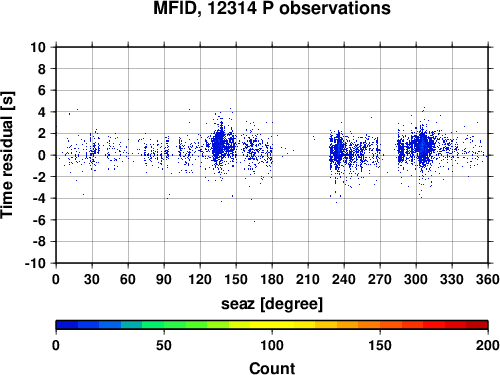The height and width of the screenshot is (375, 500).
Task: Click the Count colorbar label
Action: click(272, 368)
